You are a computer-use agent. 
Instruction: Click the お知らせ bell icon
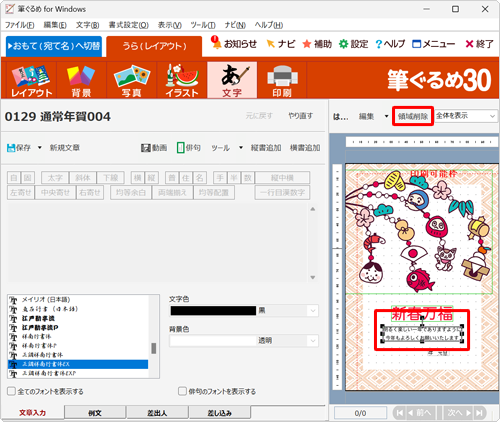coord(216,43)
